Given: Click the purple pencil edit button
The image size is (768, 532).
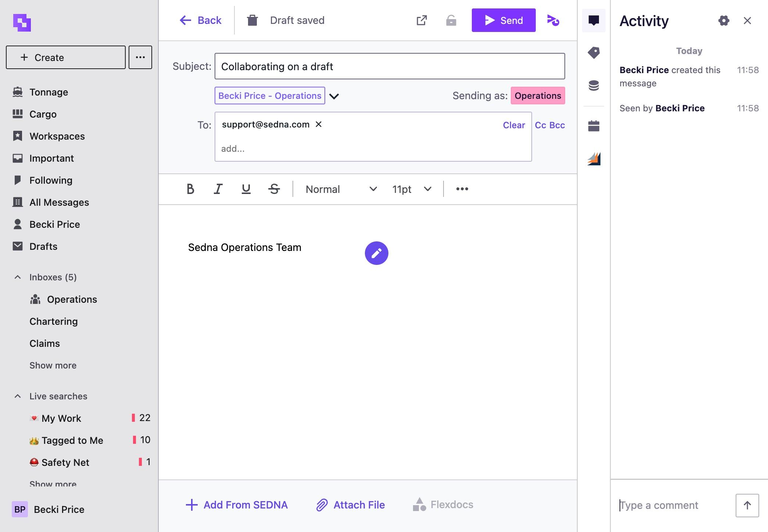Looking at the screenshot, I should click(376, 253).
